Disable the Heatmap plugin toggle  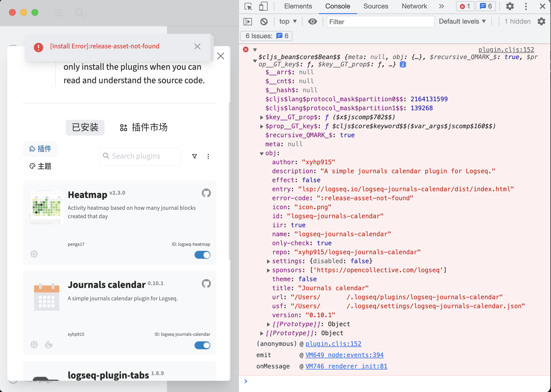202,255
